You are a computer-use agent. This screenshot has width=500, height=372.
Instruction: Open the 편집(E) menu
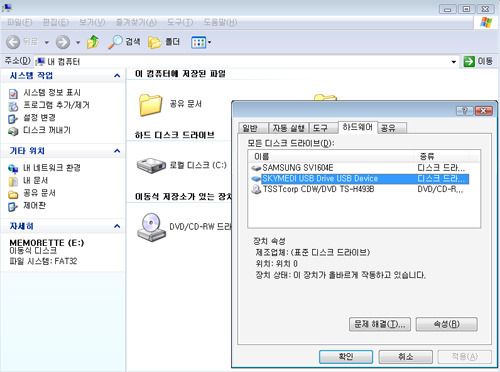click(56, 22)
